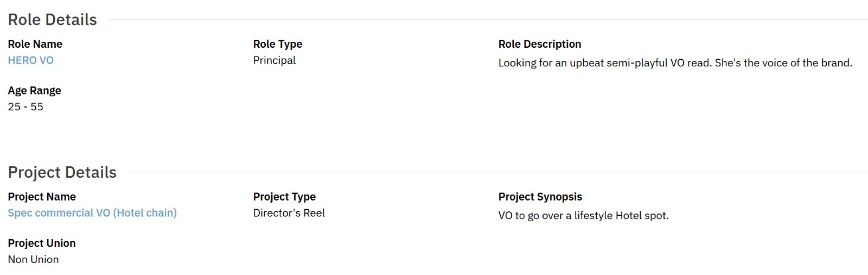Select the Project Synopsis label
The image size is (868, 275).
pyautogui.click(x=540, y=197)
